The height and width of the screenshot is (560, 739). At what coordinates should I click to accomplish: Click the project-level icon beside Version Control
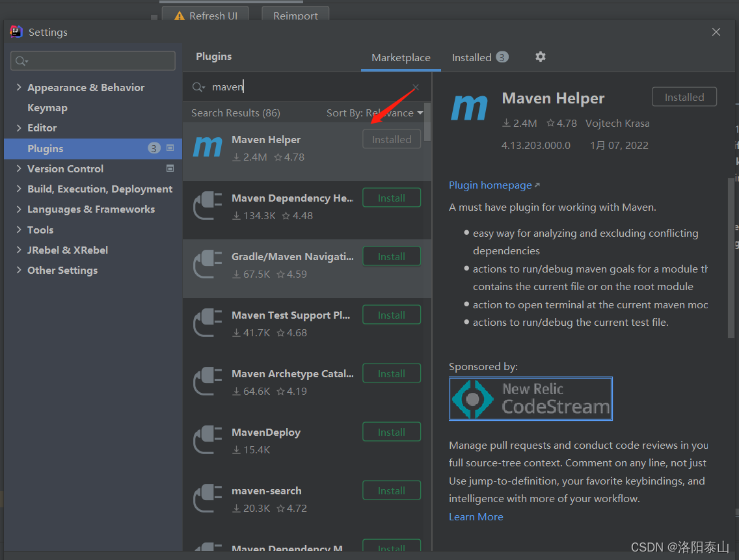[170, 168]
